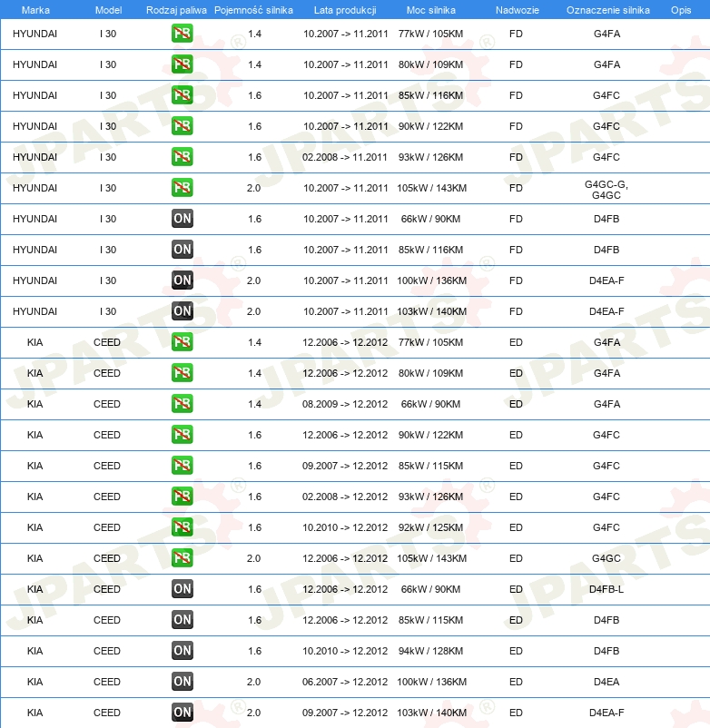Click ON diesel icon in Hyundai I30 66kW/90KM row

click(182, 218)
